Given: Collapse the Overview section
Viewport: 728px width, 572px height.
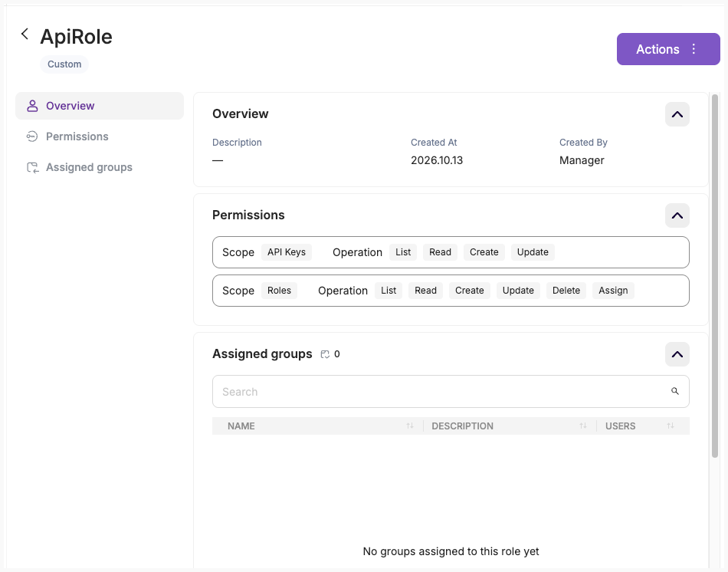Looking at the screenshot, I should point(677,114).
